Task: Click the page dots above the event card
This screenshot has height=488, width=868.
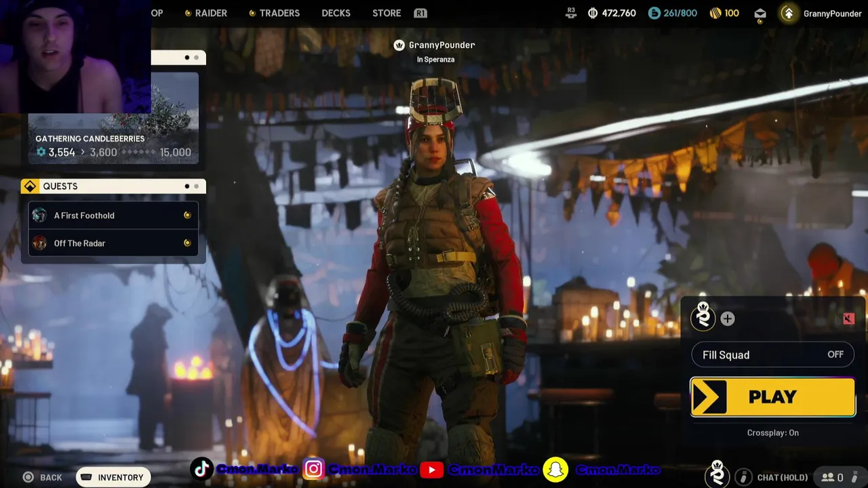Action: (191, 58)
